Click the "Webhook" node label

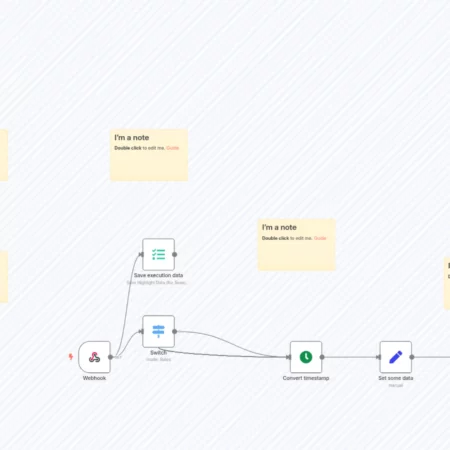tap(94, 378)
